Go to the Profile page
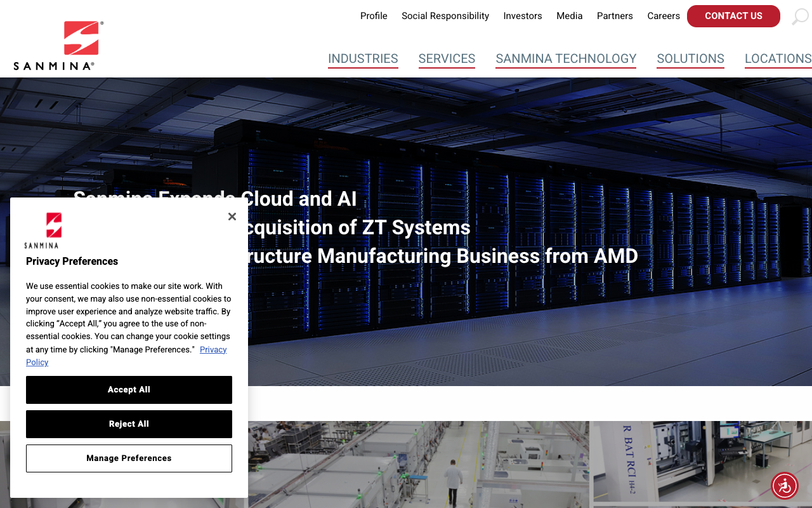 pos(374,16)
